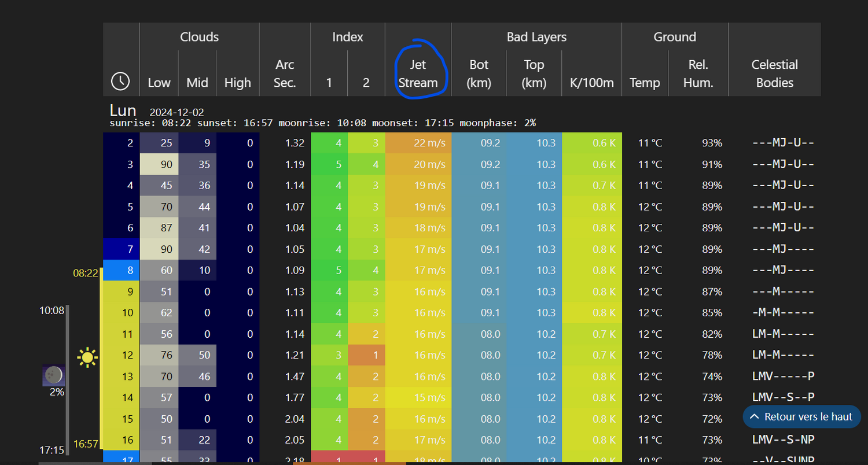Click the 10:08 moonrise time marker
The width and height of the screenshot is (868, 465).
[52, 311]
